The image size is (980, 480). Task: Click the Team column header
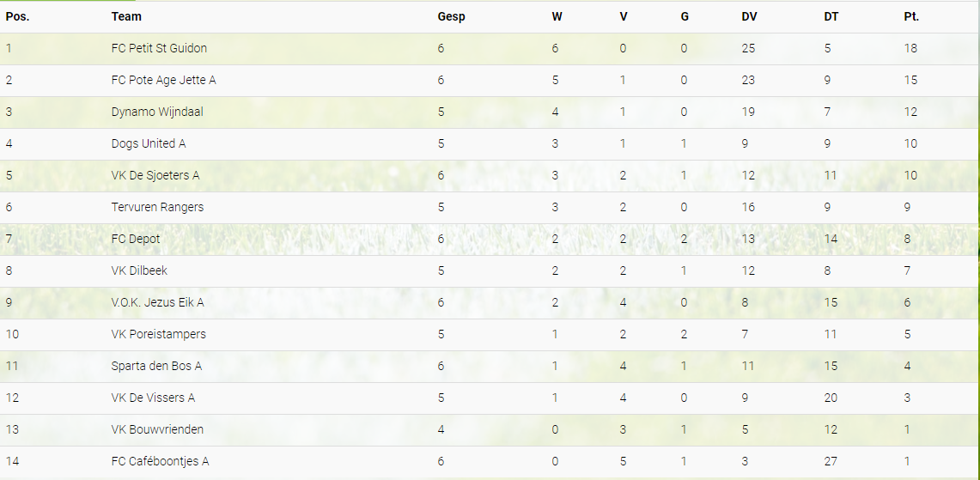126,17
